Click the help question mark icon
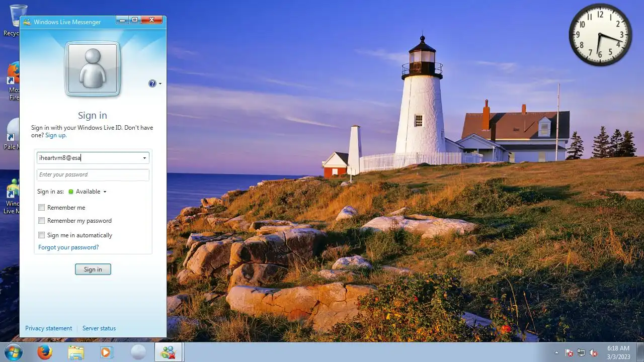The width and height of the screenshot is (644, 362). tap(152, 83)
